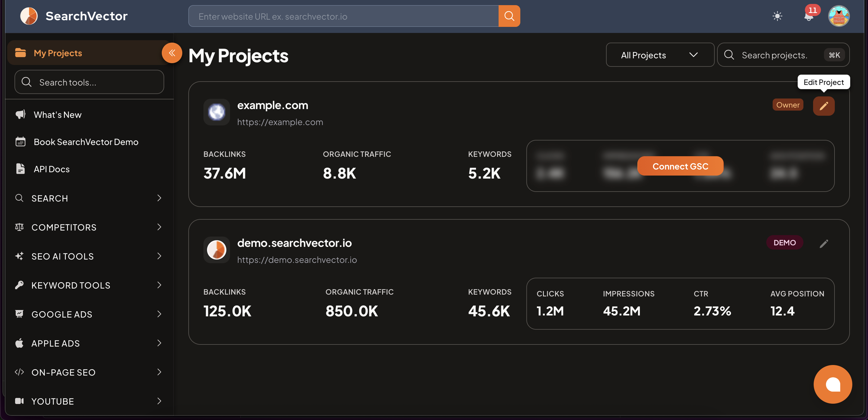The height and width of the screenshot is (420, 868).
Task: Click the My Projects page heading
Action: [x=238, y=55]
